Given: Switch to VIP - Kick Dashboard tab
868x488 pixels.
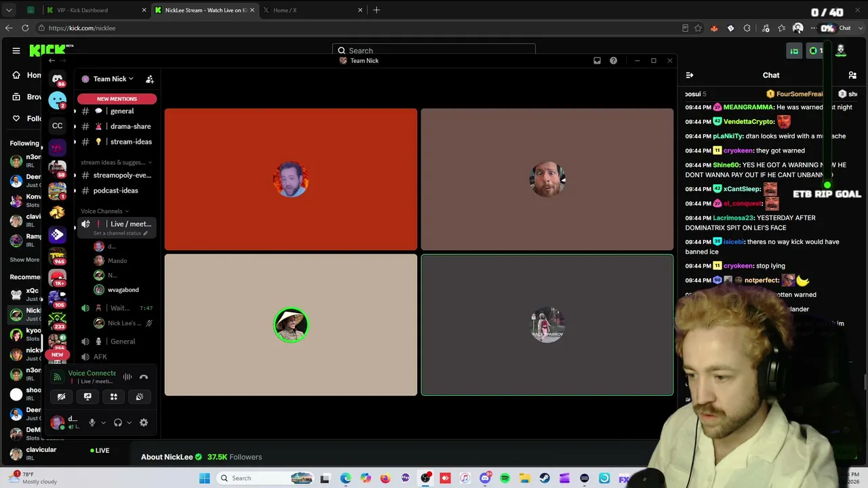Looking at the screenshot, I should tap(95, 10).
